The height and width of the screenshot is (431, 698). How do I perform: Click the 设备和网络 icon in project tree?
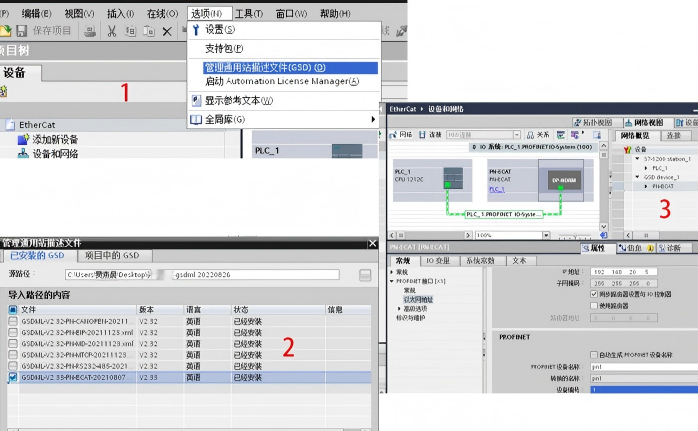[x=23, y=154]
